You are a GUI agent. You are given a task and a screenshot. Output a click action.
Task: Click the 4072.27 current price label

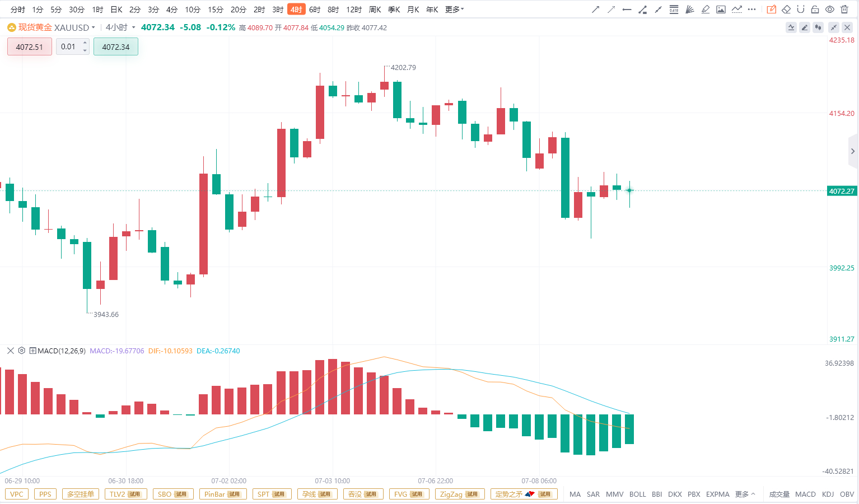pyautogui.click(x=842, y=191)
